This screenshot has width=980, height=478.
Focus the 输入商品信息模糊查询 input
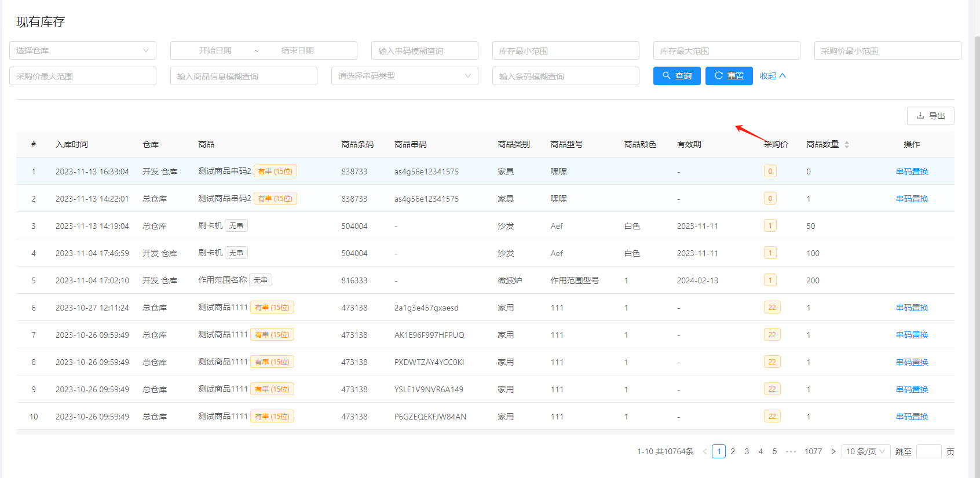pos(243,76)
